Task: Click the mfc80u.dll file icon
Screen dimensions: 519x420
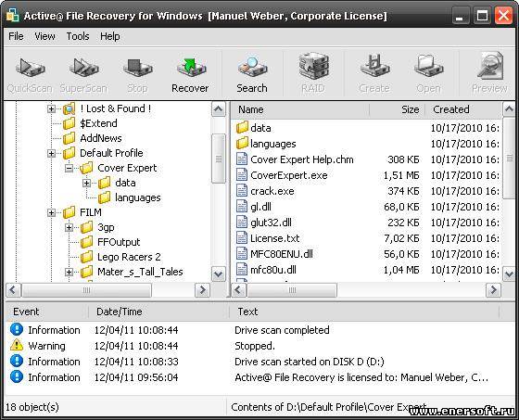Action: click(x=242, y=269)
